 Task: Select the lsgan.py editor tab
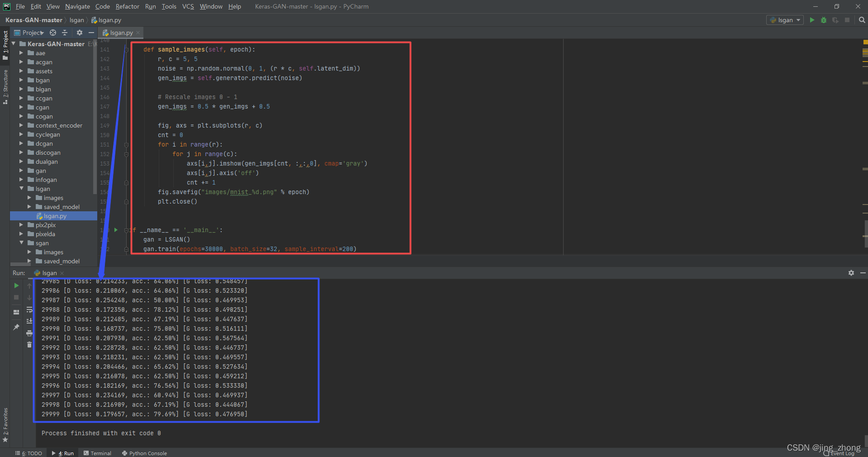tap(120, 33)
